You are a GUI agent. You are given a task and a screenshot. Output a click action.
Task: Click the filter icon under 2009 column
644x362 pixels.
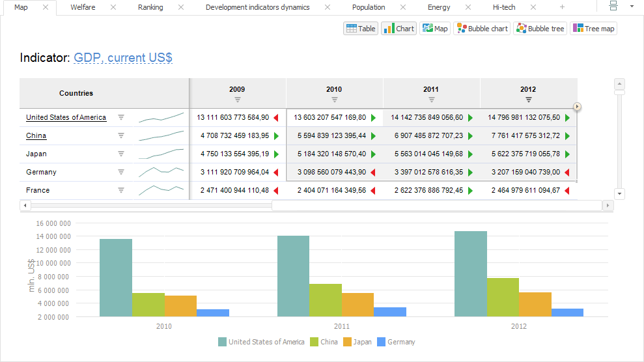[x=237, y=100]
